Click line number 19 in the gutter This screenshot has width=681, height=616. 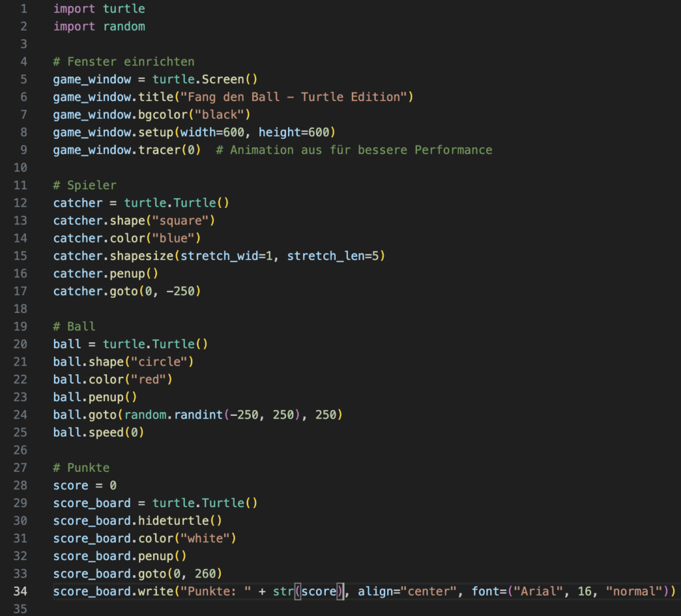[x=20, y=326]
